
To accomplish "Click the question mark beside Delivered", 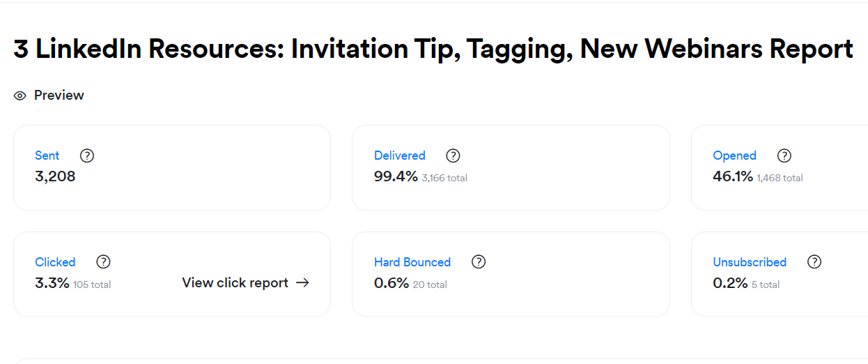I will coord(453,156).
